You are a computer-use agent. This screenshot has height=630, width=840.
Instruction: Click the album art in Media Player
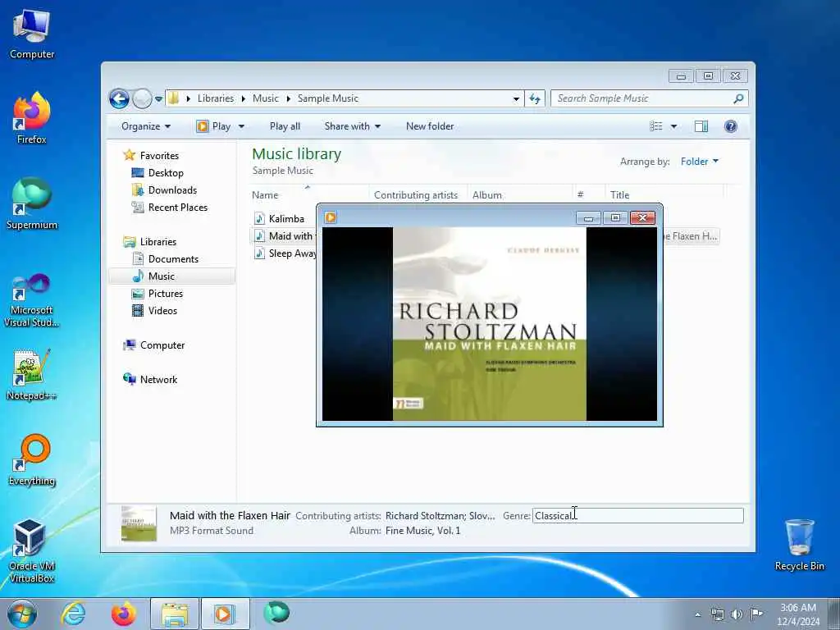click(490, 323)
